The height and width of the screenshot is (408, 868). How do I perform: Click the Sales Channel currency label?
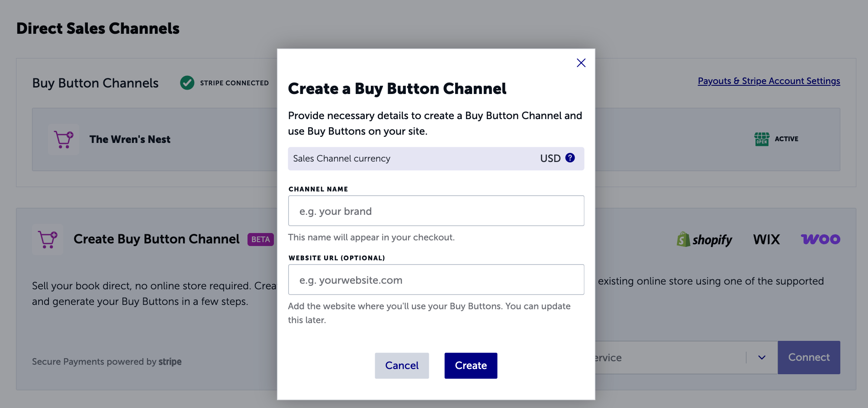point(341,159)
